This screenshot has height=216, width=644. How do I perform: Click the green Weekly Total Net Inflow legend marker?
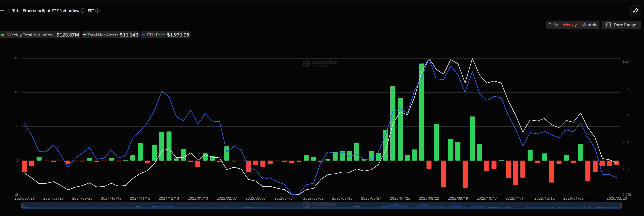pos(3,35)
